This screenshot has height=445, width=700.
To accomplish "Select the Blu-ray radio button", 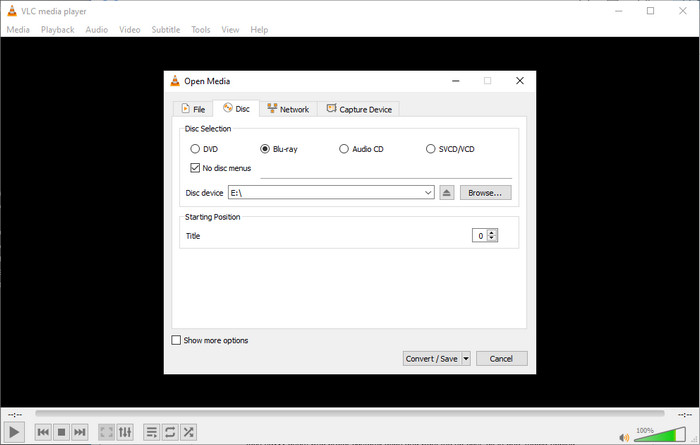I will [265, 149].
